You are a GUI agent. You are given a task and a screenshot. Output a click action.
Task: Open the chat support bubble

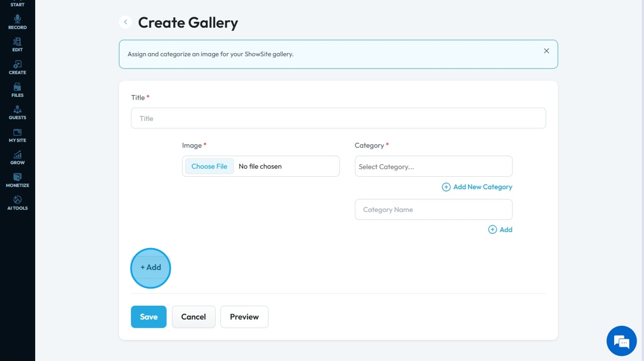pyautogui.click(x=622, y=341)
